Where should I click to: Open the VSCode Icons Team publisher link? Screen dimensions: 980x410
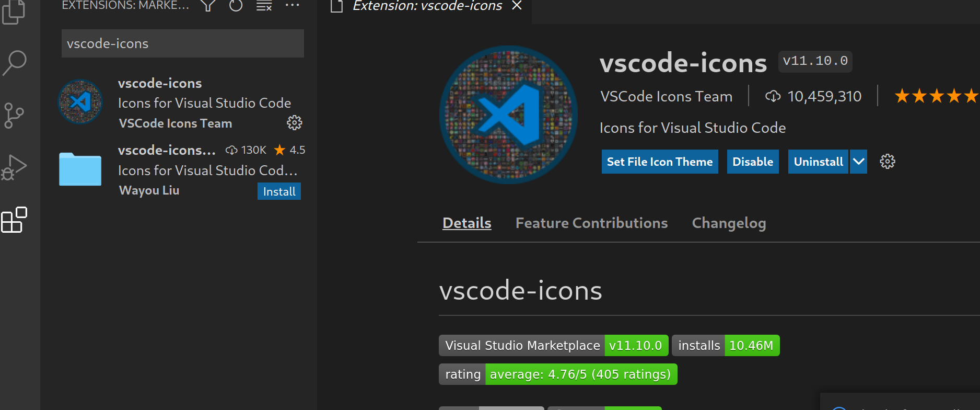[x=666, y=97]
